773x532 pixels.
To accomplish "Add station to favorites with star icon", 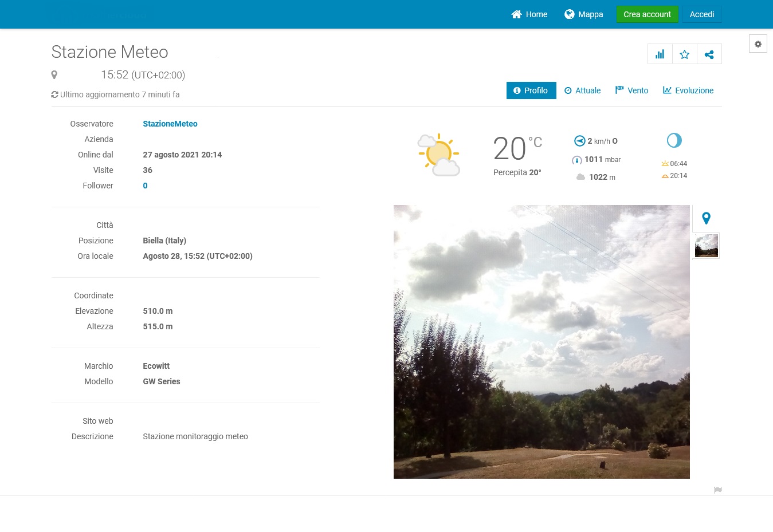I will click(685, 54).
